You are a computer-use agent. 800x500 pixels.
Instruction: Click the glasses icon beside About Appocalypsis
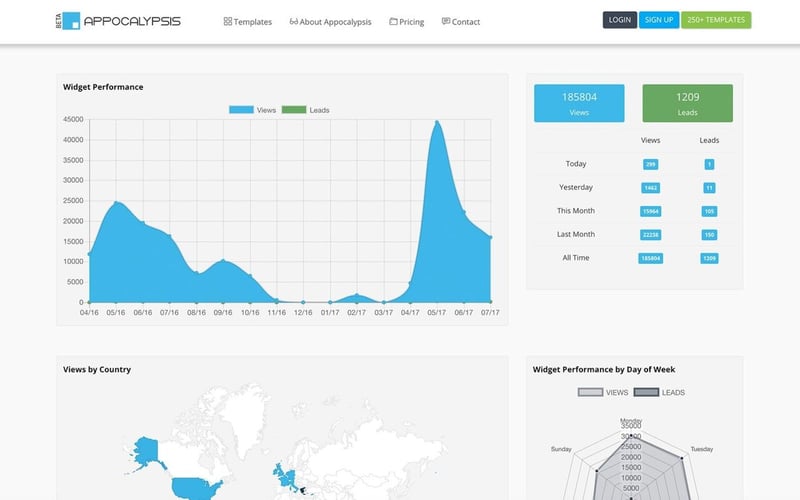click(x=293, y=21)
